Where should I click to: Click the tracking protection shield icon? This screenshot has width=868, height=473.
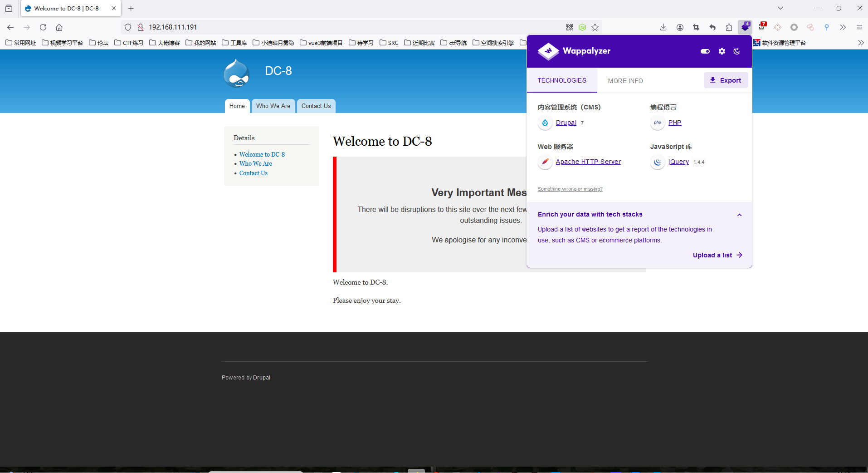pos(128,27)
